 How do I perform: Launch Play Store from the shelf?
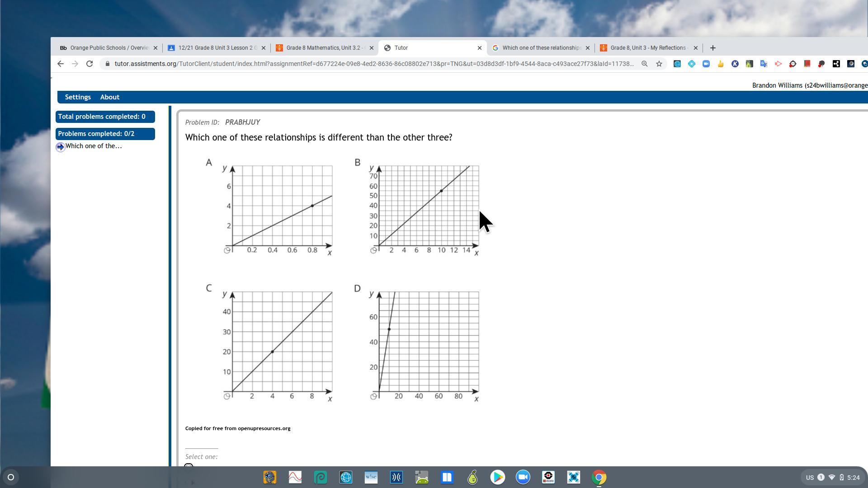coord(498,477)
